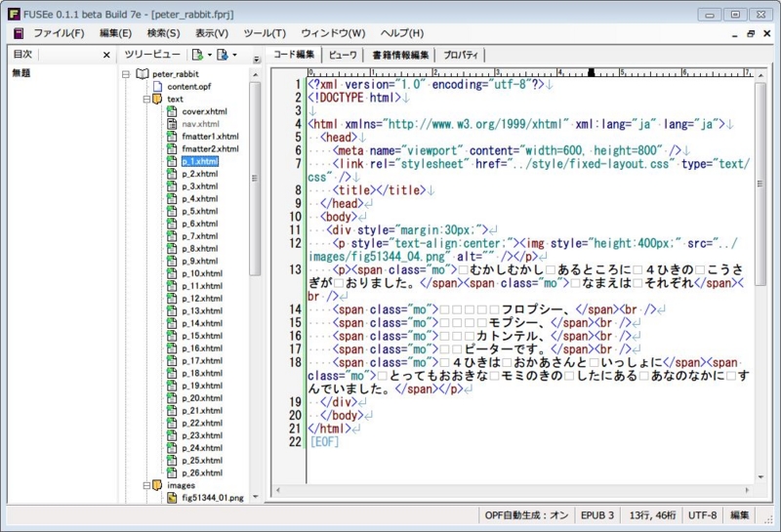This screenshot has width=781, height=532.
Task: Click the p_12.xhtml file icon
Action: (172, 299)
